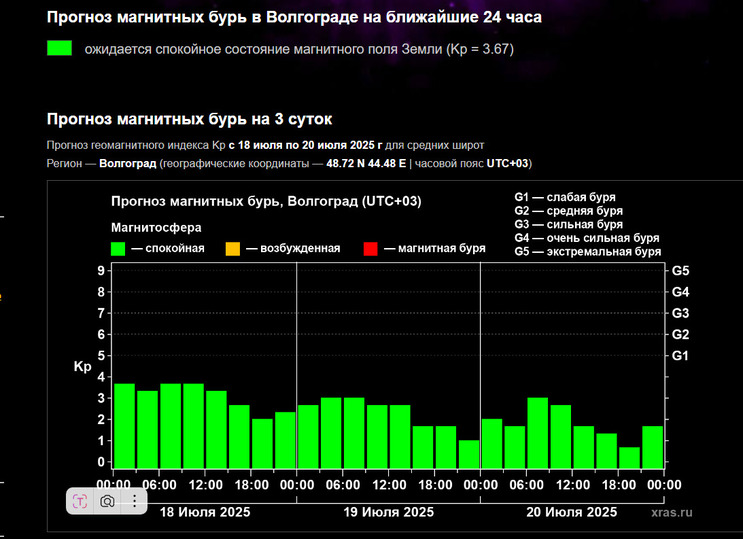Click 'G5 — экстремальная буря' legend entry

pos(587,253)
